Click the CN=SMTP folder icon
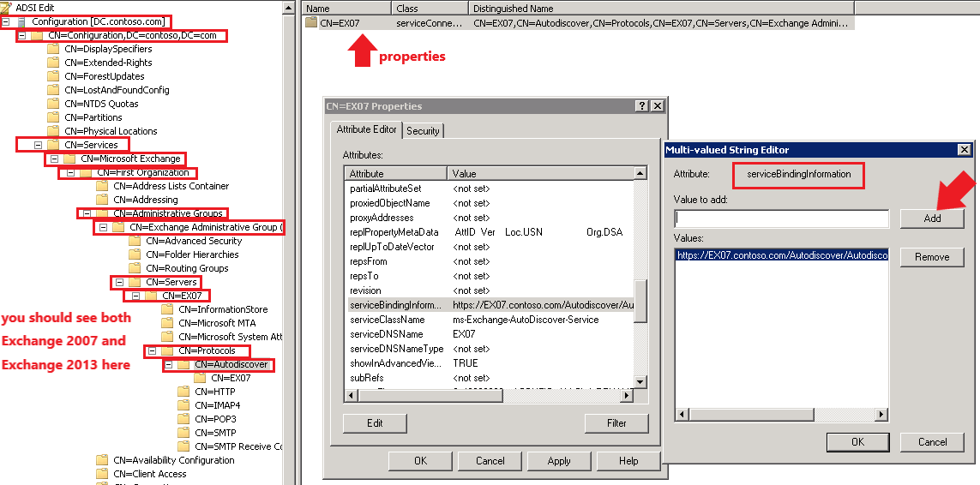This screenshot has height=485, width=980. click(x=183, y=433)
